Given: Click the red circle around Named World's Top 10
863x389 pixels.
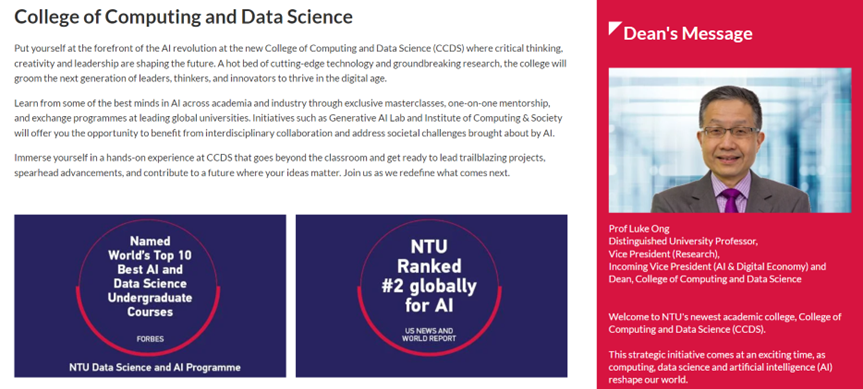Looking at the screenshot, I should [148, 287].
